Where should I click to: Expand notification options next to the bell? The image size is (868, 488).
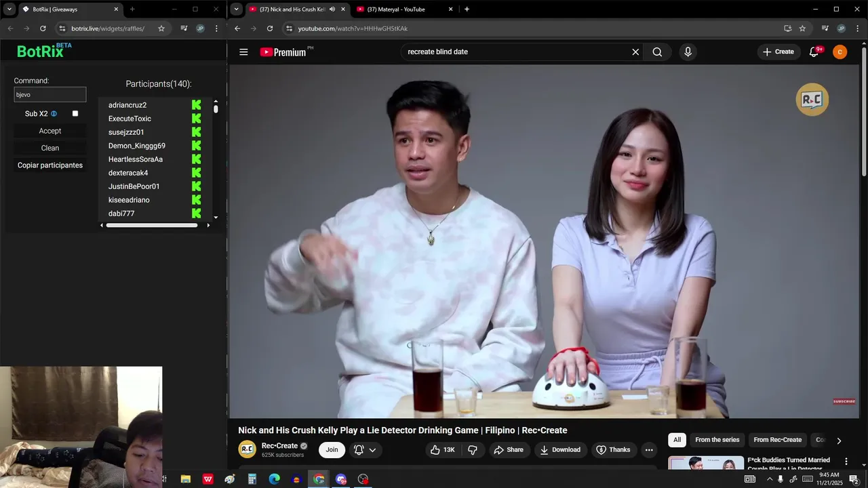[372, 449]
